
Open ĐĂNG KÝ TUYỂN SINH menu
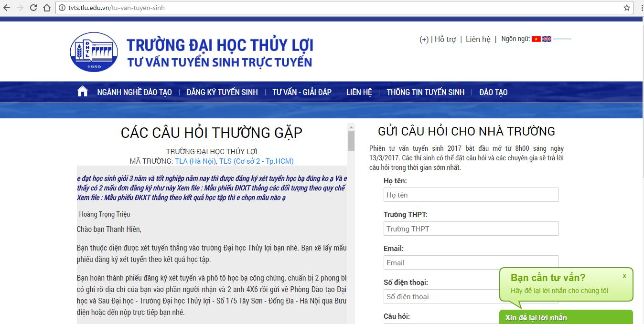222,92
